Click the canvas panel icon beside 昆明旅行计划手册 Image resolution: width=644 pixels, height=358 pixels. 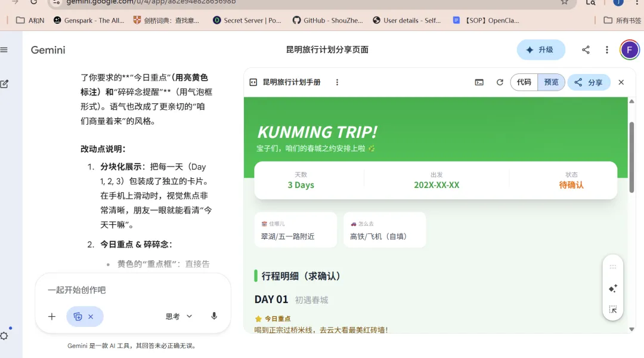(253, 82)
